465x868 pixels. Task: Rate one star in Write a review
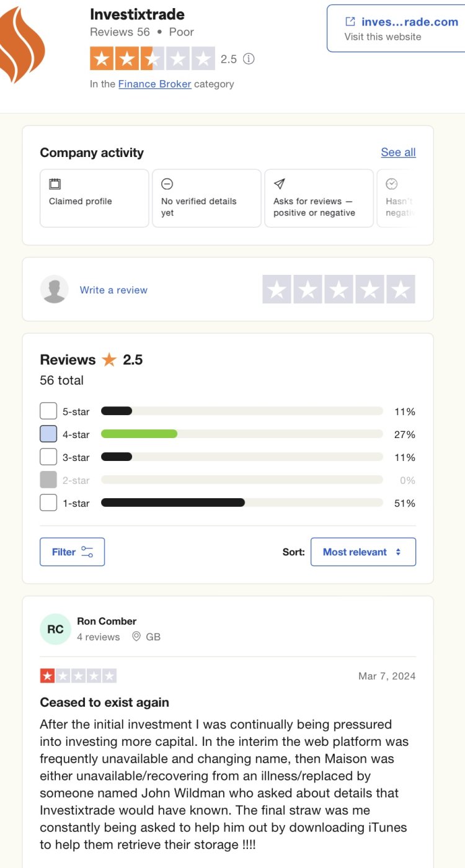(x=277, y=289)
